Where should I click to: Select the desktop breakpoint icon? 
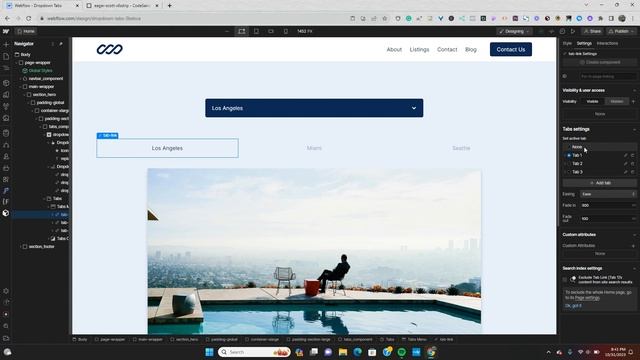(x=242, y=31)
